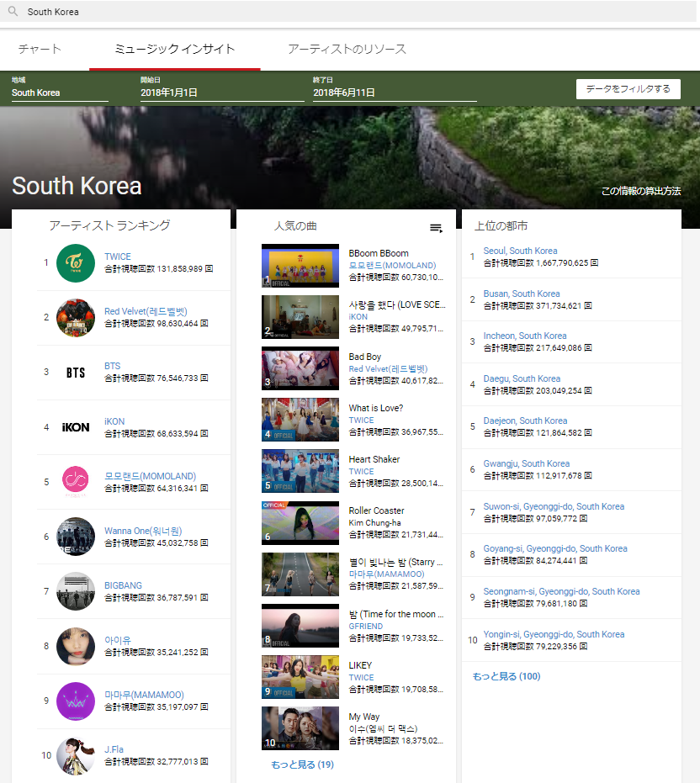Play the 사랑을 했다 (LOVE SCENARIO) thumbnail

pos(300,317)
